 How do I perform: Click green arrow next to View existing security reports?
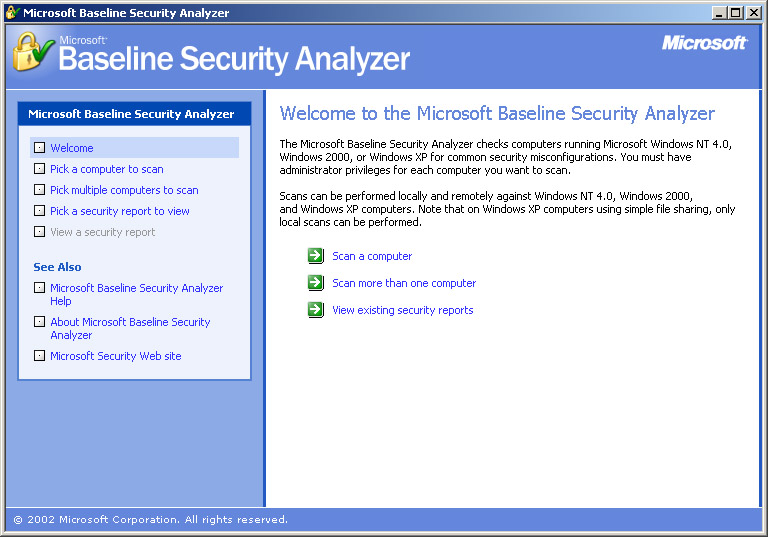click(316, 310)
